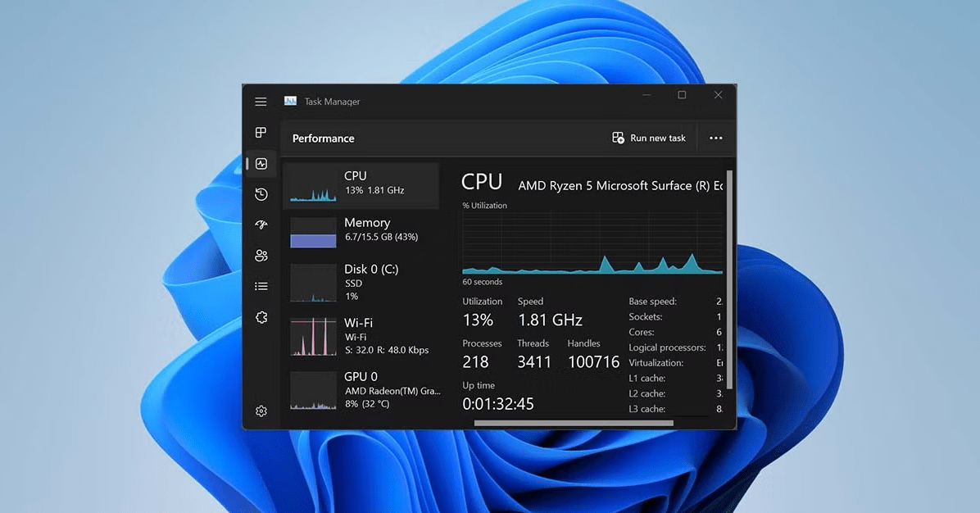This screenshot has width=980, height=513.
Task: Select the GPU 0 resource entry
Action: point(361,390)
